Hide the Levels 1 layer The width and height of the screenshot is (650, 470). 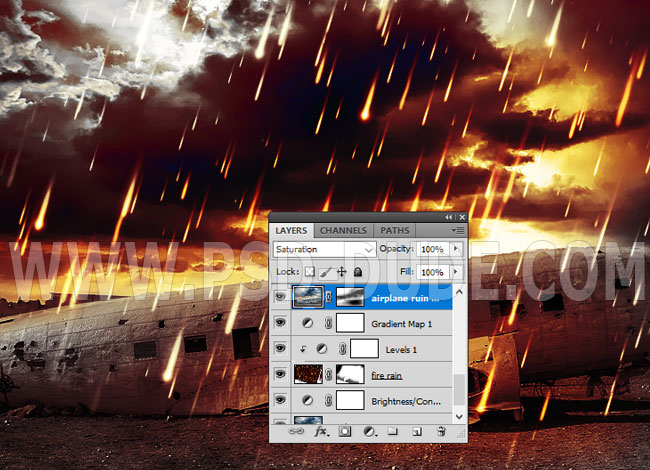[x=280, y=349]
